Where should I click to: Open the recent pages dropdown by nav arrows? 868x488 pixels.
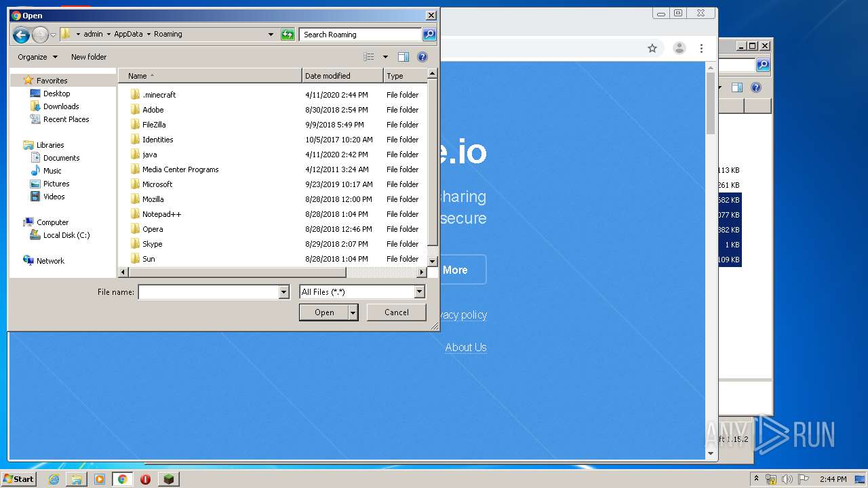pos(53,35)
